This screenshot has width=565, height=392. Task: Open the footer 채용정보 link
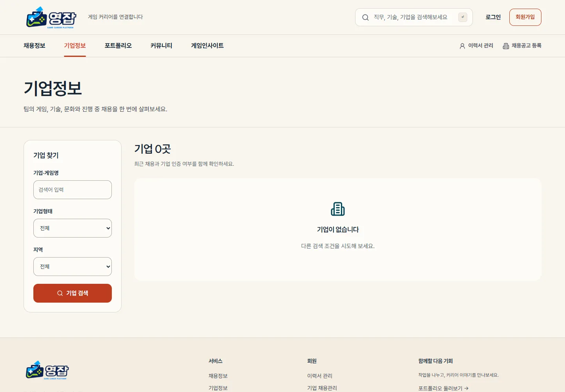pos(218,376)
